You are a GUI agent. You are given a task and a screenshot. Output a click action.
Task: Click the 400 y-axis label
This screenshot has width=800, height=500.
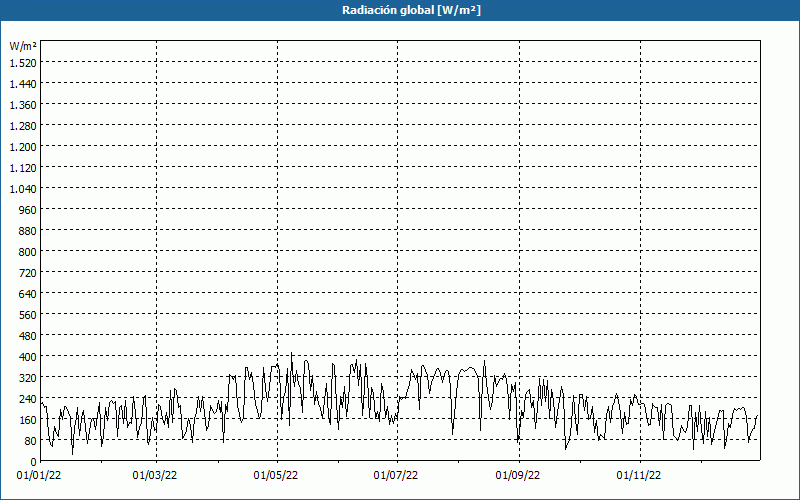[28, 357]
